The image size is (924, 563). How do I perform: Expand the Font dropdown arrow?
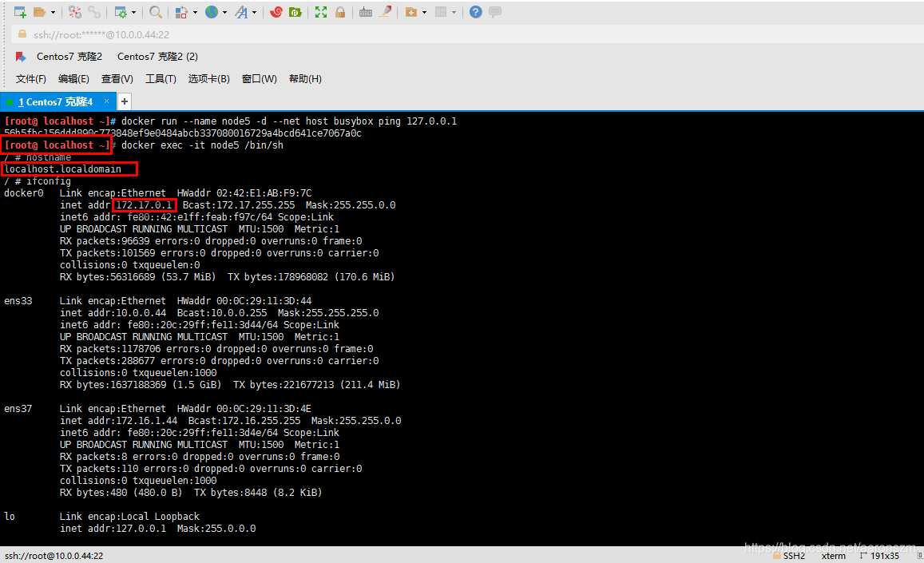(x=255, y=13)
